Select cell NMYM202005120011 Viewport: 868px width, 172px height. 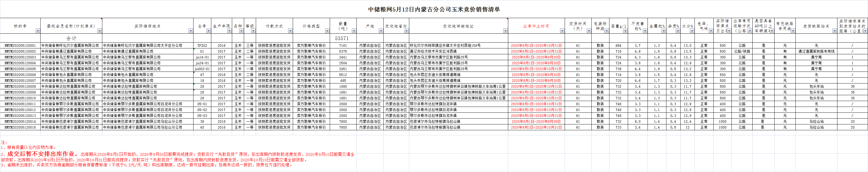tap(20, 104)
